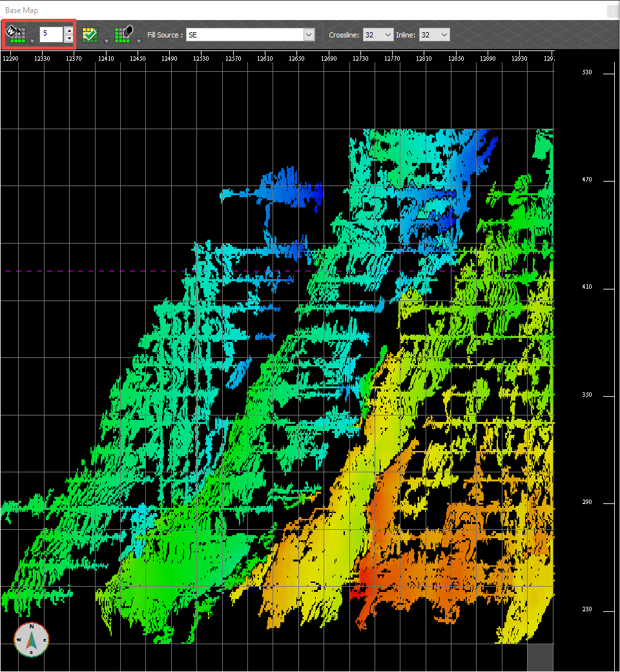620x672 pixels.
Task: Open the Inline dropdown
Action: (444, 35)
